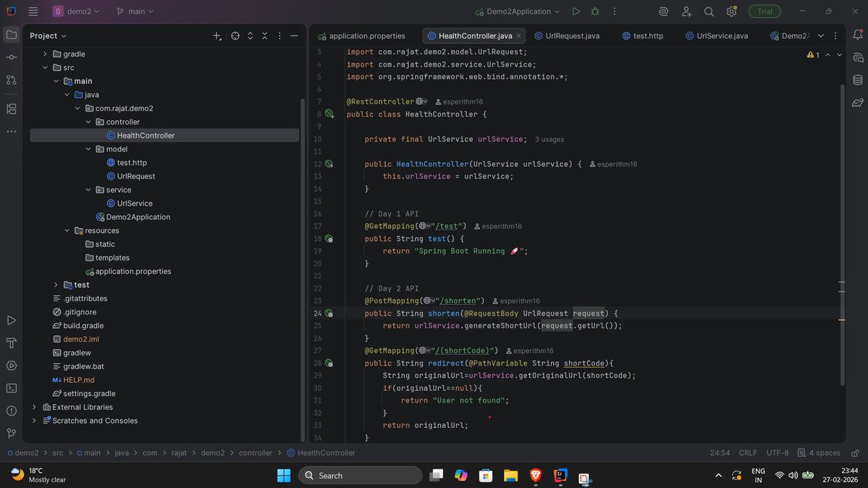Open Pull Requests tool window icon
This screenshot has width=868, height=488.
[11, 80]
